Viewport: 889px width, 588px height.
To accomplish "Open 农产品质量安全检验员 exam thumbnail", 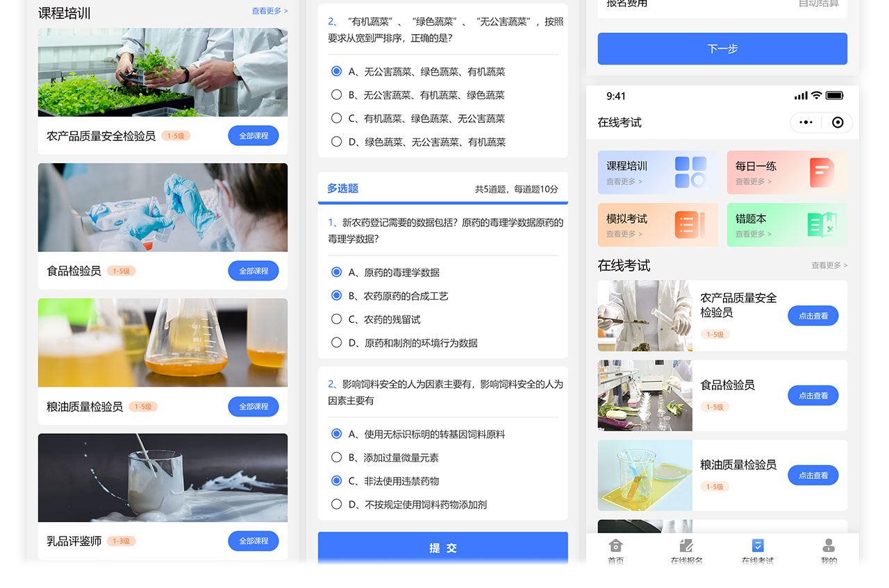I will (645, 316).
